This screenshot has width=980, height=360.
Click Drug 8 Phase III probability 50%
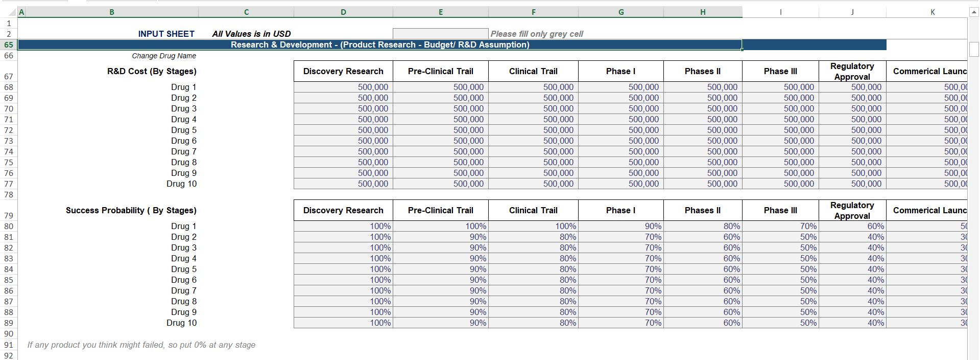[x=780, y=301]
